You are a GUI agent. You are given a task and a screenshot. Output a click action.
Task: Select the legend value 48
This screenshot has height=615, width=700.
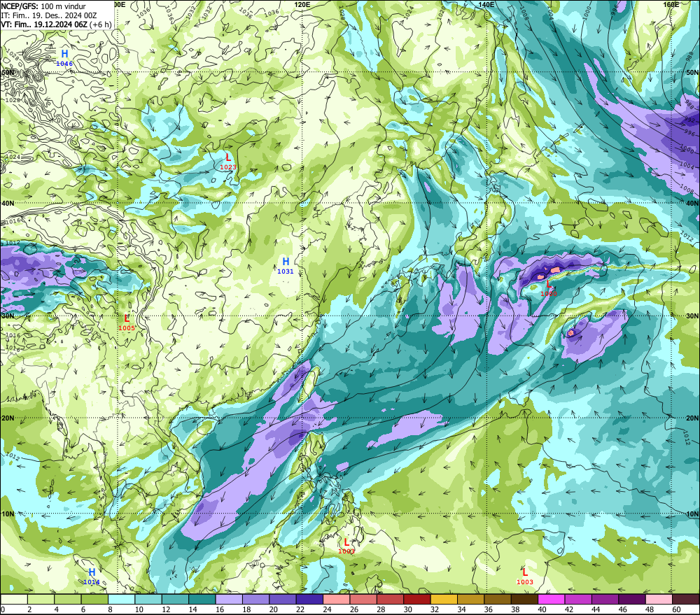pyautogui.click(x=650, y=609)
